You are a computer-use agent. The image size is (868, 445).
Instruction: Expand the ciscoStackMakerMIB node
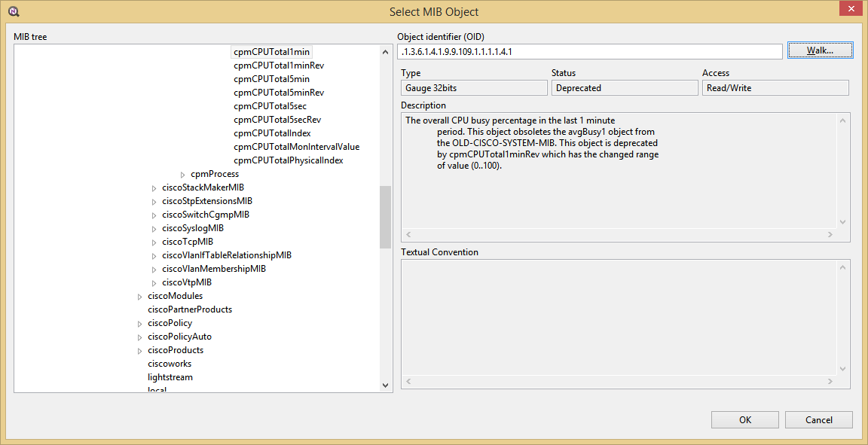coord(154,187)
